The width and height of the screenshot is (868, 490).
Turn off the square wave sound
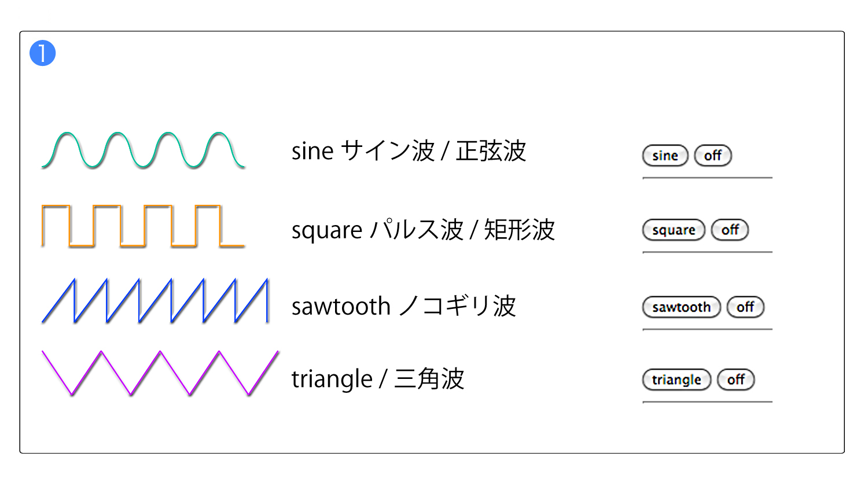(x=730, y=230)
